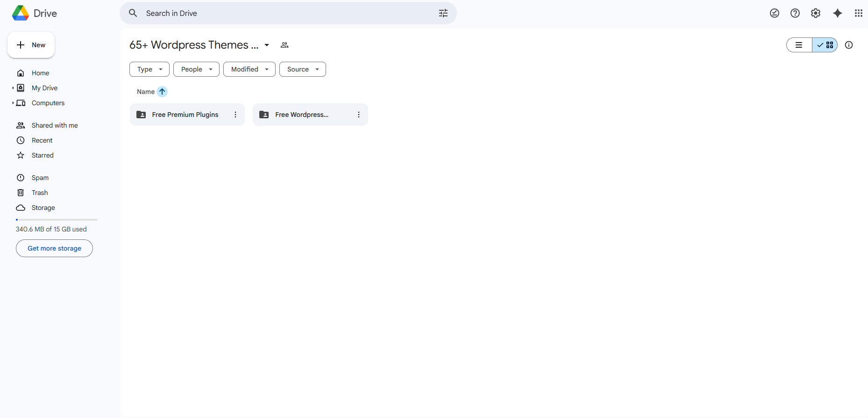The width and height of the screenshot is (868, 418).
Task: Click Get more storage button
Action: (54, 248)
